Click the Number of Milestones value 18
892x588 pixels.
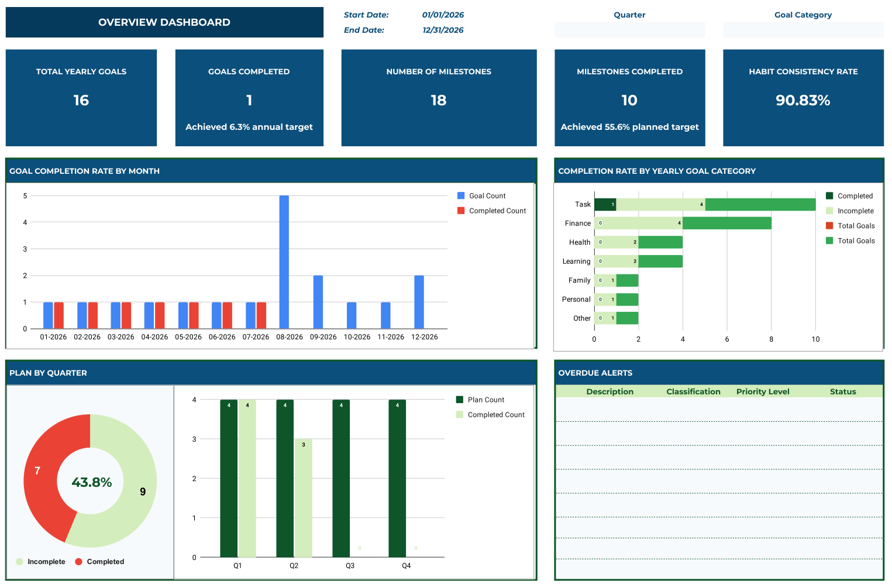click(439, 100)
